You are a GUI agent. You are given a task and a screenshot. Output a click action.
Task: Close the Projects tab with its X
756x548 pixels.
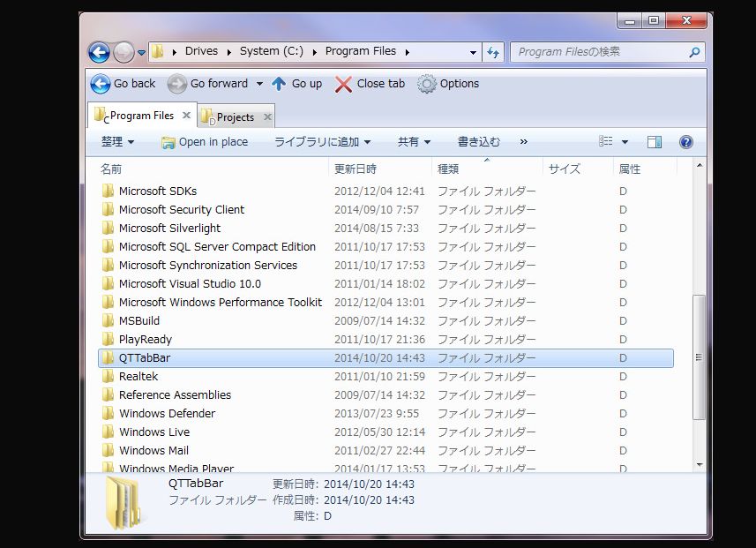(x=267, y=116)
